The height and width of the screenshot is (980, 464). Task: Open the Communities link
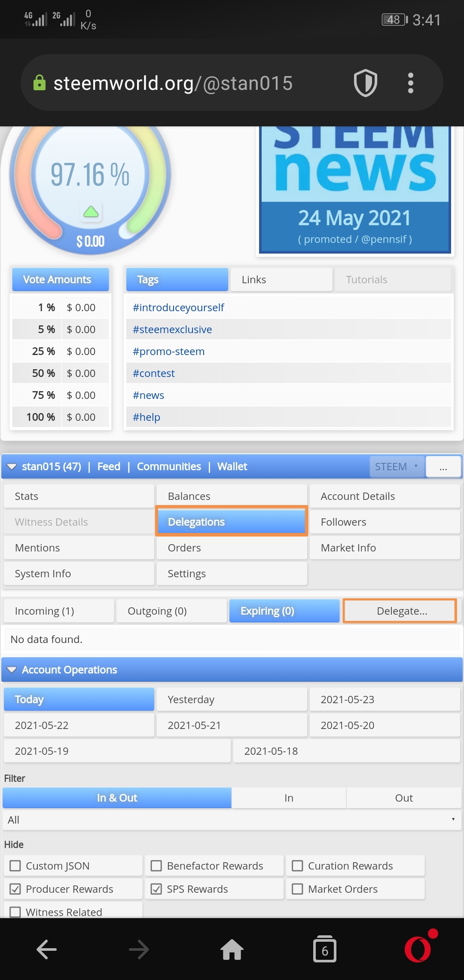(x=169, y=466)
